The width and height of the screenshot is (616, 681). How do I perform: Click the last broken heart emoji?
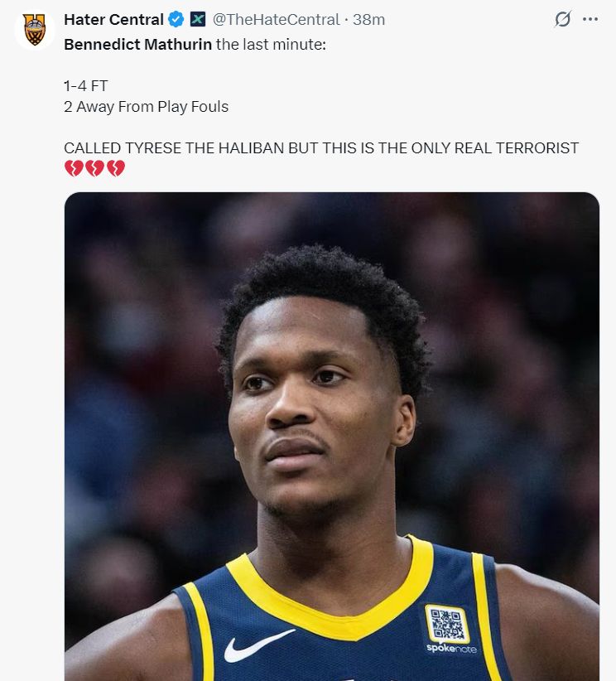(x=116, y=168)
